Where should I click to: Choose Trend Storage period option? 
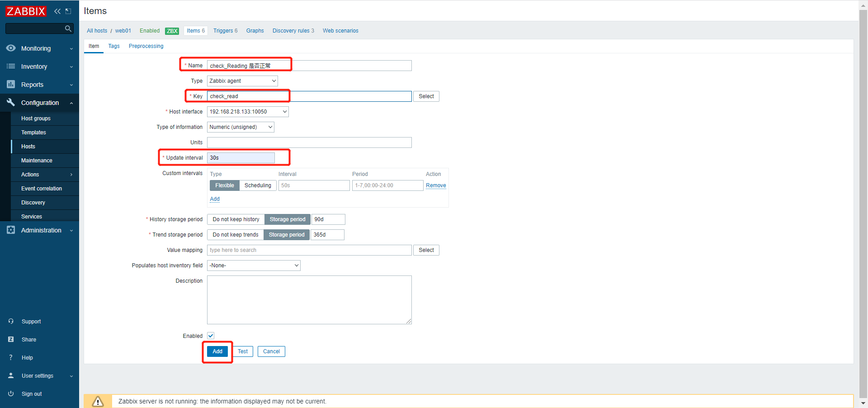click(x=287, y=235)
